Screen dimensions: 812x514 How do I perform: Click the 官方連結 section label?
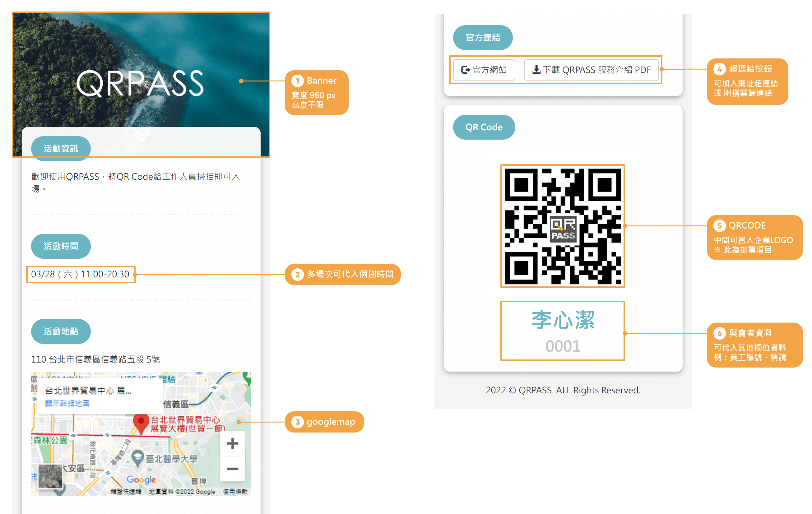[x=483, y=37]
